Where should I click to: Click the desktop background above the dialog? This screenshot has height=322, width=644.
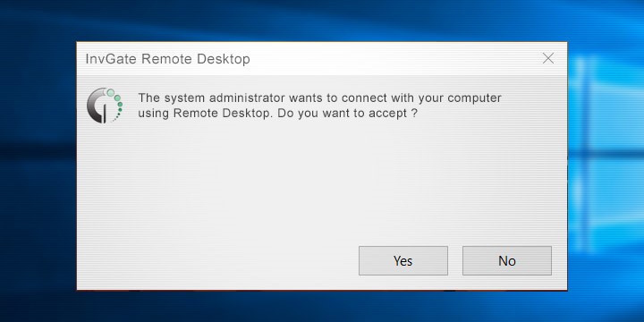[320, 21]
